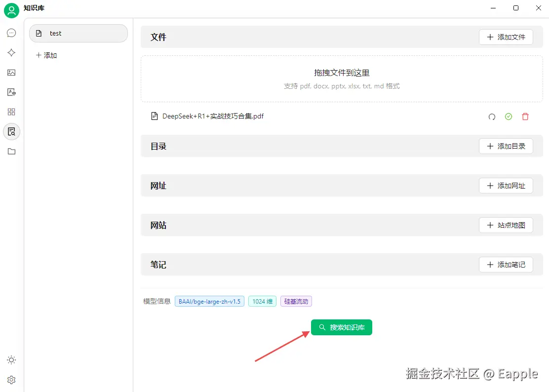Open the image painting sidebar icon
Image resolution: width=549 pixels, height=392 pixels.
11,73
